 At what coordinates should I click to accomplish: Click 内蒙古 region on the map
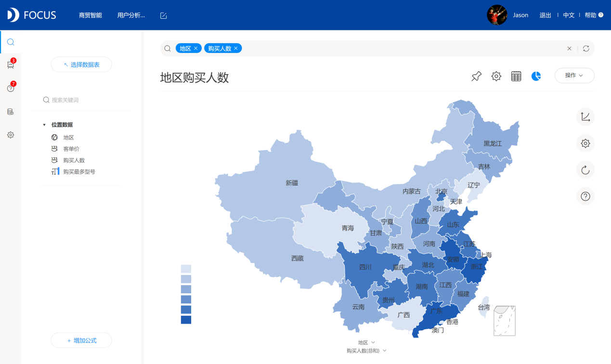tap(412, 191)
